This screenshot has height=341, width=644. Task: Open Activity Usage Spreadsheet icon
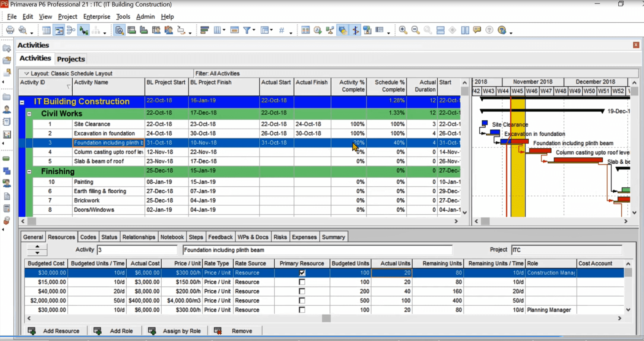pyautogui.click(x=131, y=30)
